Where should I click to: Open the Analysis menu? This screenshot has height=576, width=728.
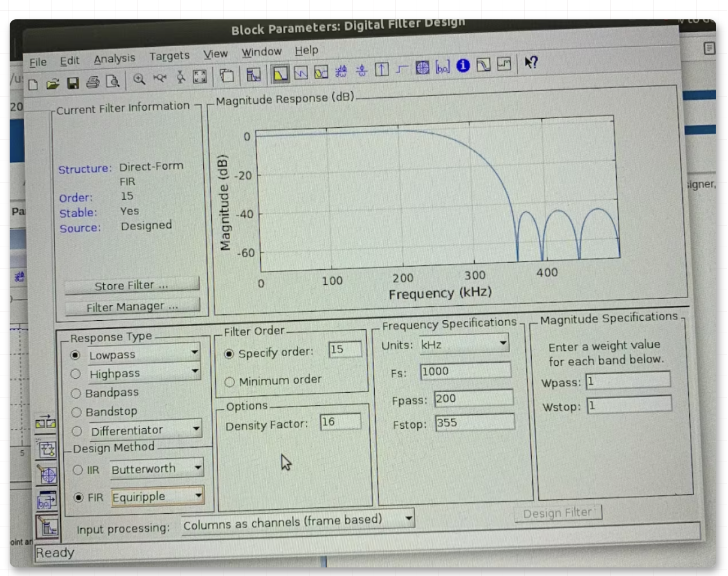coord(114,59)
